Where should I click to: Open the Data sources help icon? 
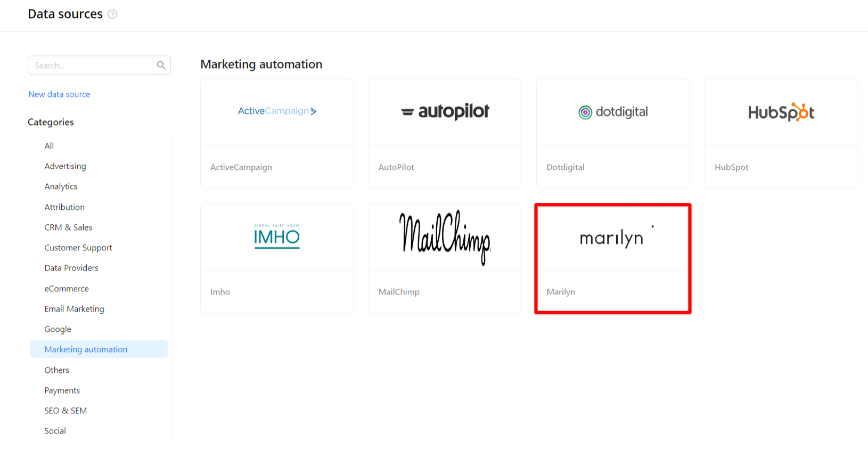[x=112, y=14]
